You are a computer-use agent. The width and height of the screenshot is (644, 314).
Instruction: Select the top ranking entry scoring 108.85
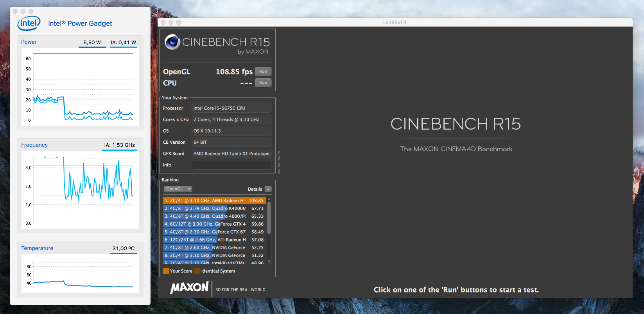pos(213,201)
